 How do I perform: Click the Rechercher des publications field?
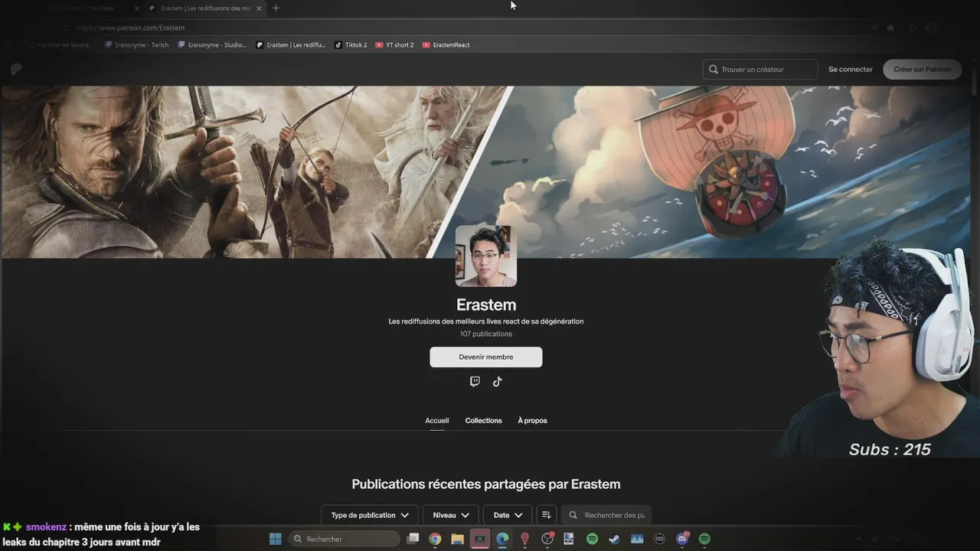(x=606, y=515)
